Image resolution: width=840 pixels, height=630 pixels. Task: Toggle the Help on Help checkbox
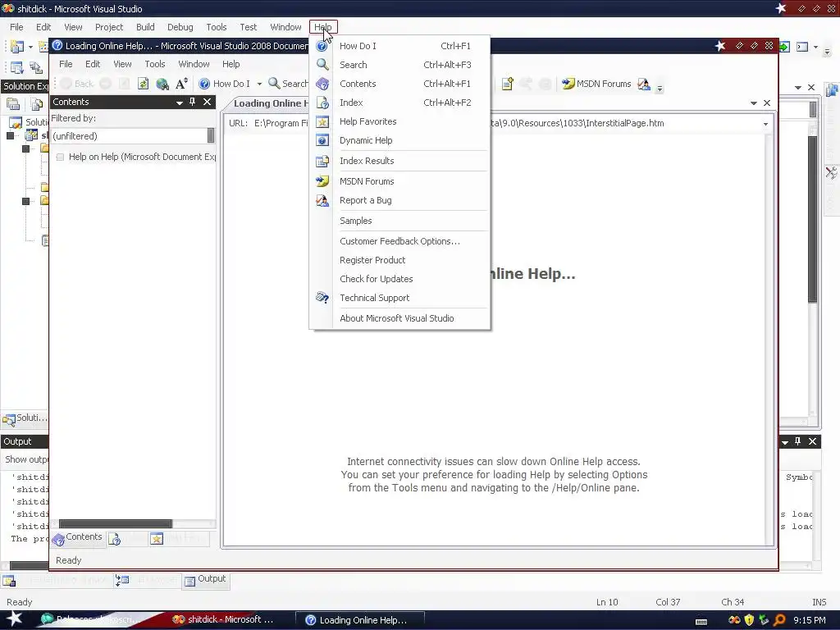[60, 157]
